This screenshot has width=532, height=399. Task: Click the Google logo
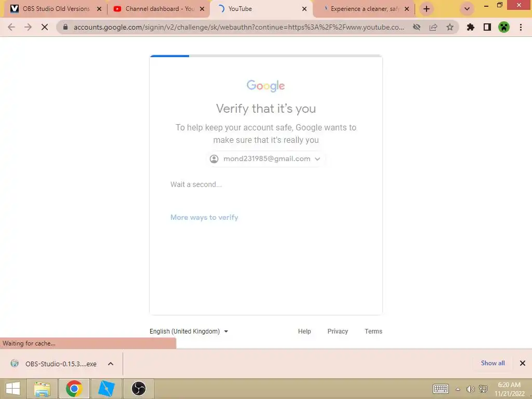265,86
